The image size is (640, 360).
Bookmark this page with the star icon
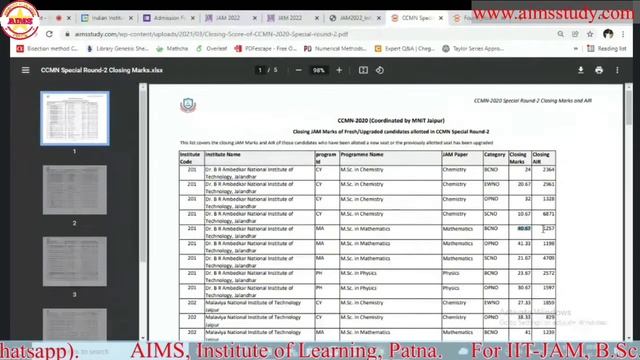590,34
